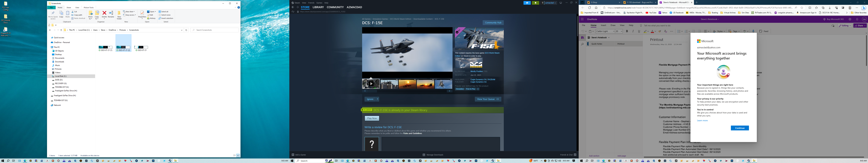Click Steam green notifications bell

[535, 3]
